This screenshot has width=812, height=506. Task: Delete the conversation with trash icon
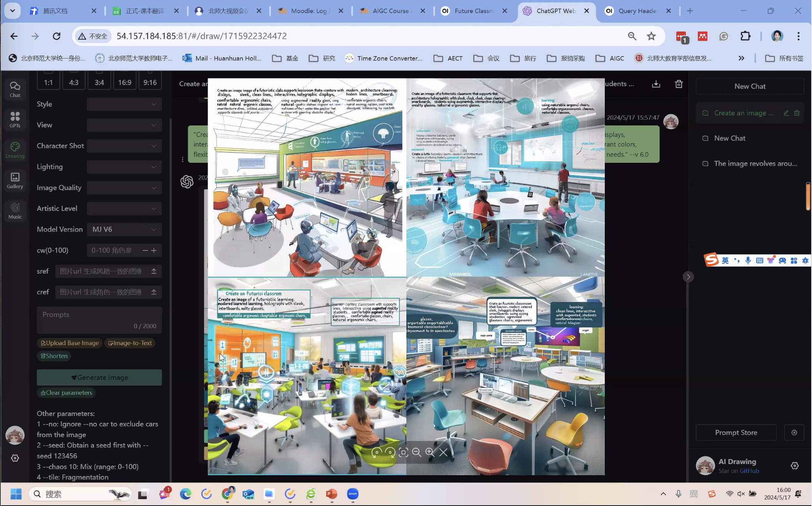(679, 84)
